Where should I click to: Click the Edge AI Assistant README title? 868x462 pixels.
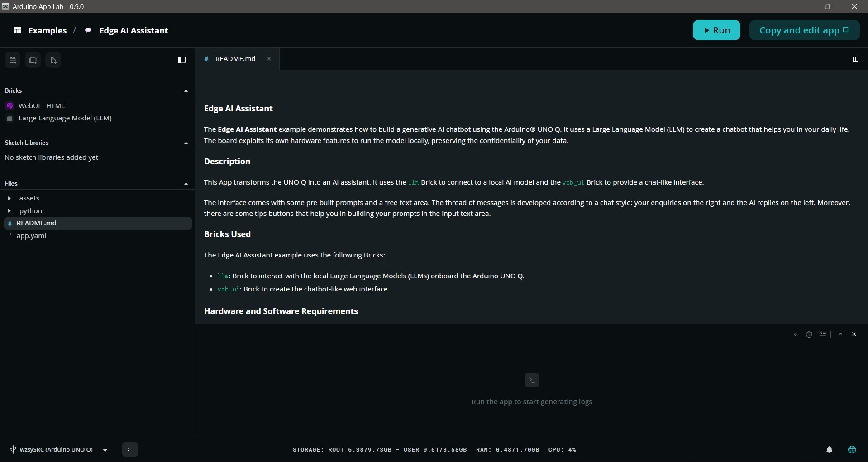tap(238, 109)
